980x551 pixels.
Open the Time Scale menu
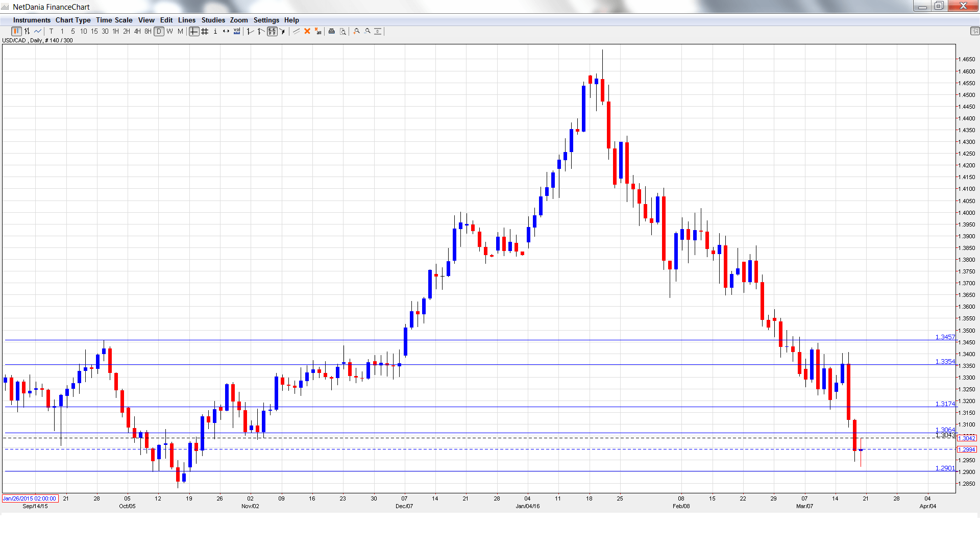[x=114, y=20]
